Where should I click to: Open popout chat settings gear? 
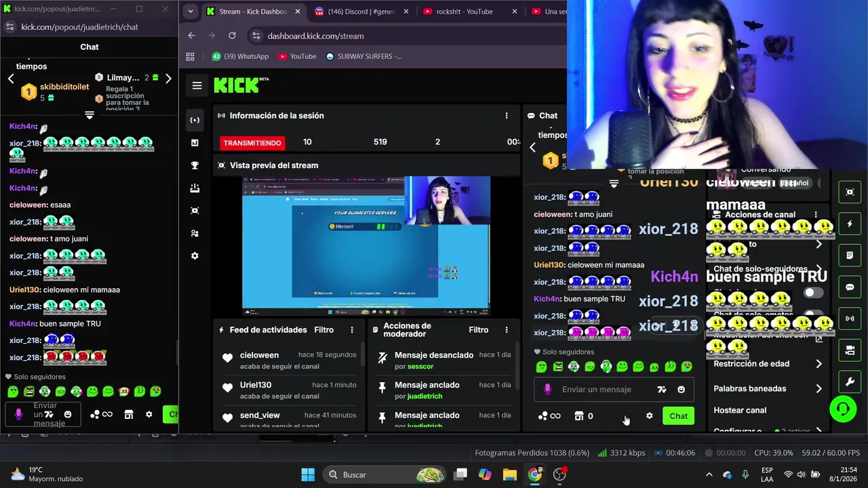pyautogui.click(x=149, y=414)
